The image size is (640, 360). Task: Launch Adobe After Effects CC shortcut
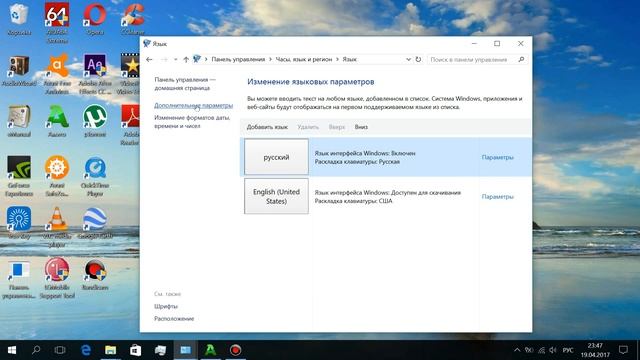tap(95, 73)
